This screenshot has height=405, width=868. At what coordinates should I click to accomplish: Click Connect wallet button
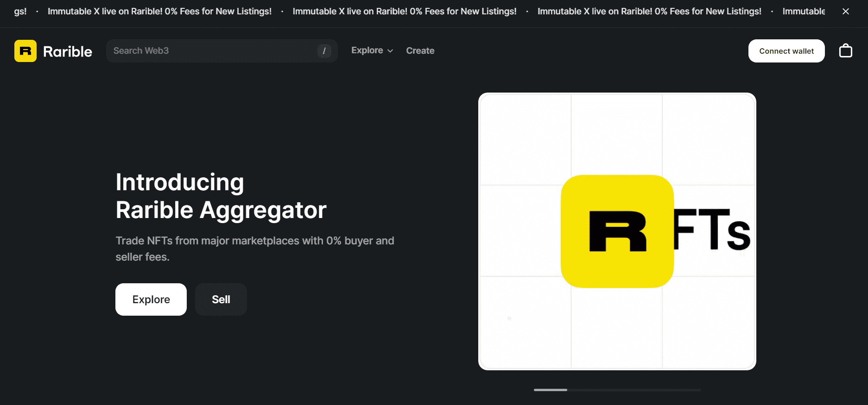click(x=786, y=51)
